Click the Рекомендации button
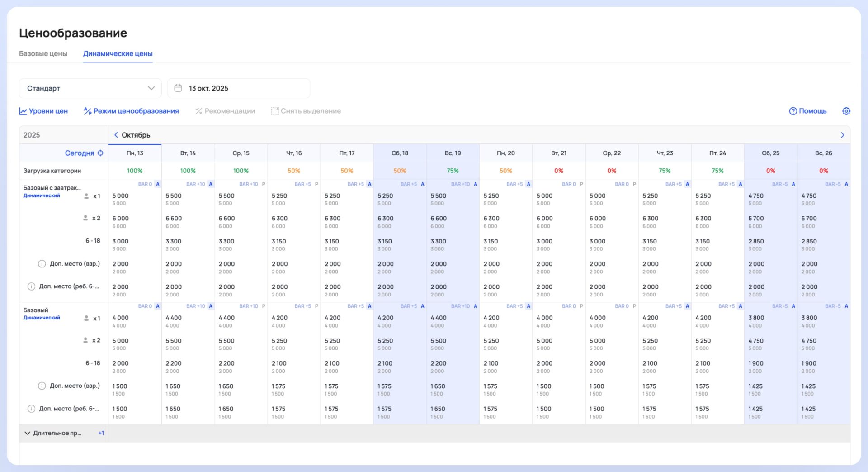 coord(225,111)
